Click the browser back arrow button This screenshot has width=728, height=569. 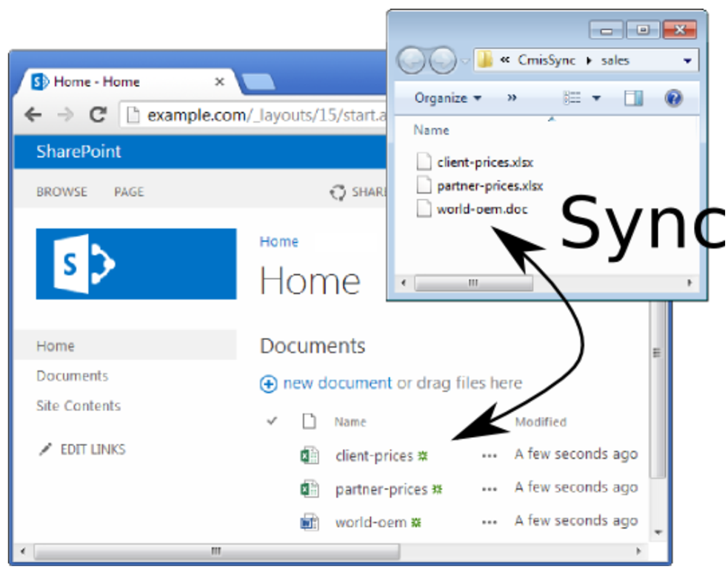pyautogui.click(x=33, y=114)
